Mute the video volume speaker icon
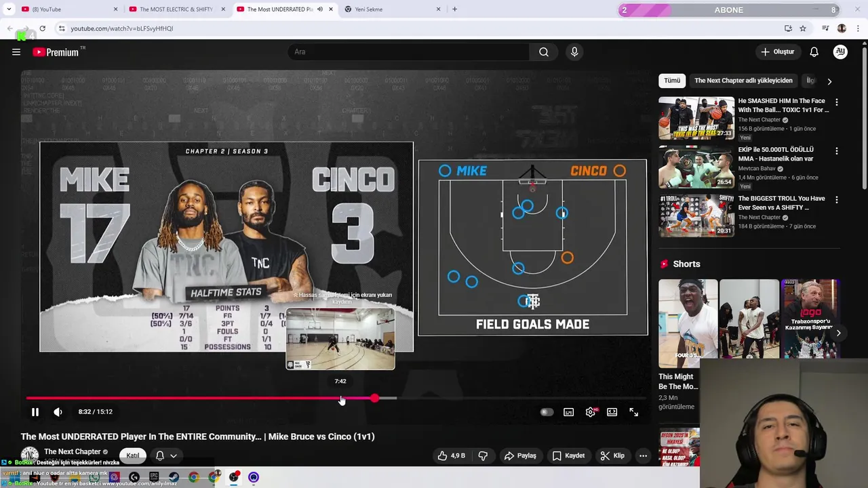 click(x=58, y=411)
